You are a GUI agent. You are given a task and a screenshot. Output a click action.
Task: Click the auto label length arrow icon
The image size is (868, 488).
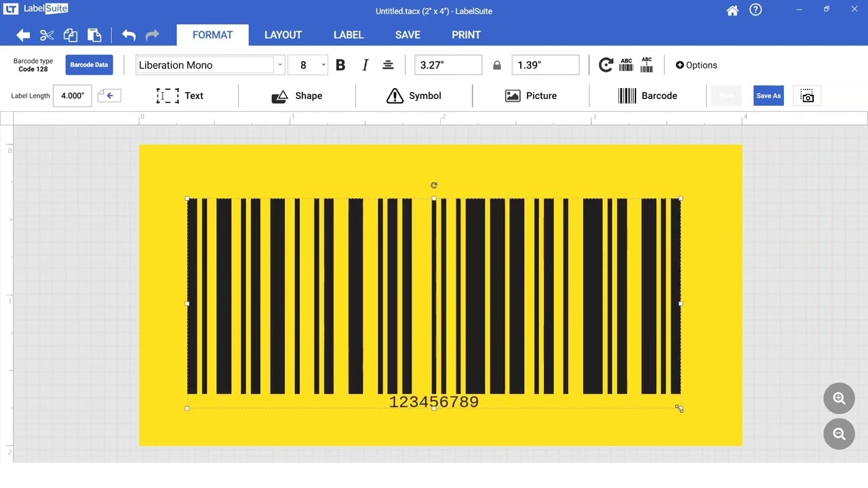109,96
